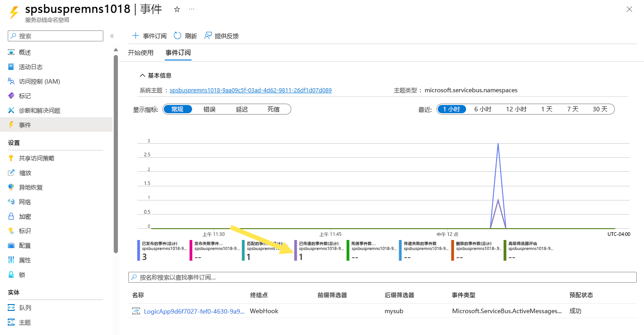Screen dimensions: 644x335
Task: Click the 缩放 scale icon
Action: pyautogui.click(x=11, y=173)
